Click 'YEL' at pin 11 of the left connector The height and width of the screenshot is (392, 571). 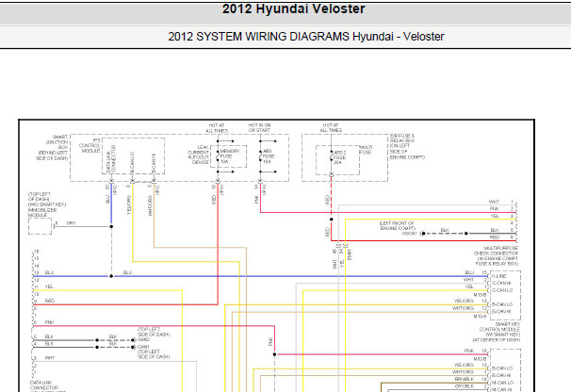pos(49,286)
